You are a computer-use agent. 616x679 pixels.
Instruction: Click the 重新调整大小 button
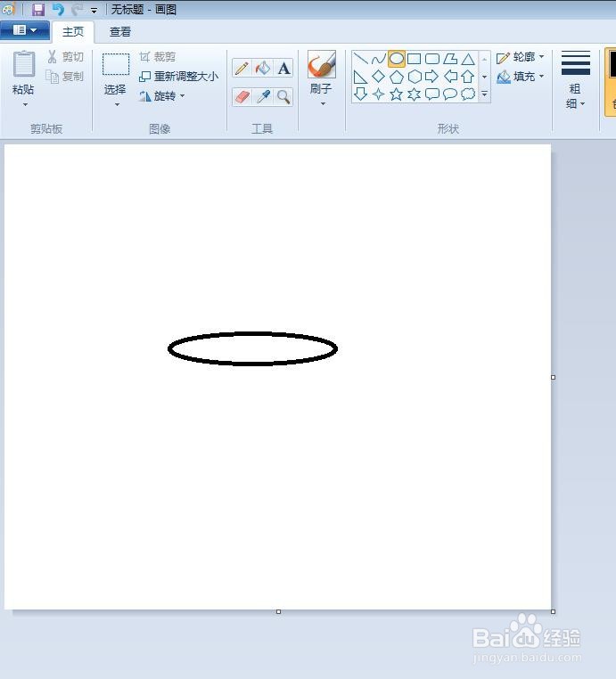[x=178, y=77]
